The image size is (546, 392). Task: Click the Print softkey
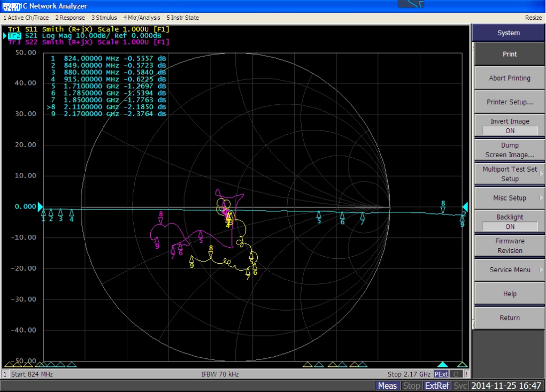(x=510, y=55)
